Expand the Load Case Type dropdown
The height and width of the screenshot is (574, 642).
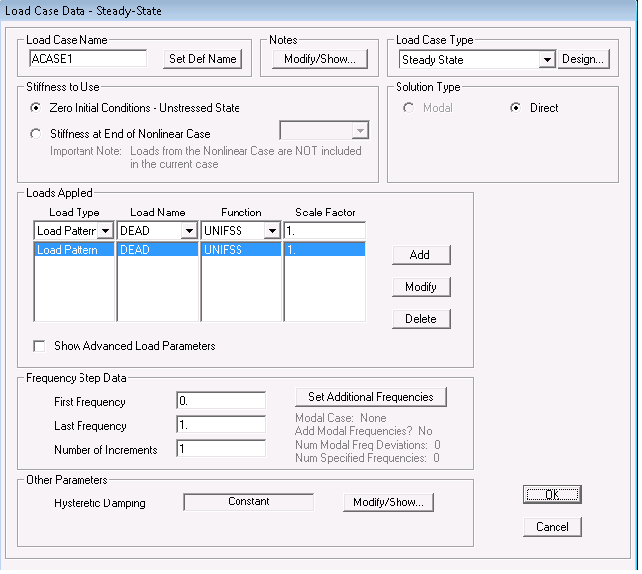coord(546,60)
